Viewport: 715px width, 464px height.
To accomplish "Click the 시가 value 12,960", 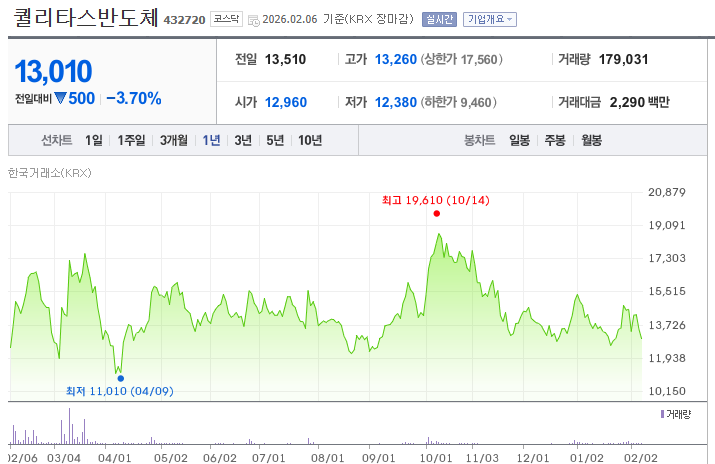I will [x=286, y=102].
